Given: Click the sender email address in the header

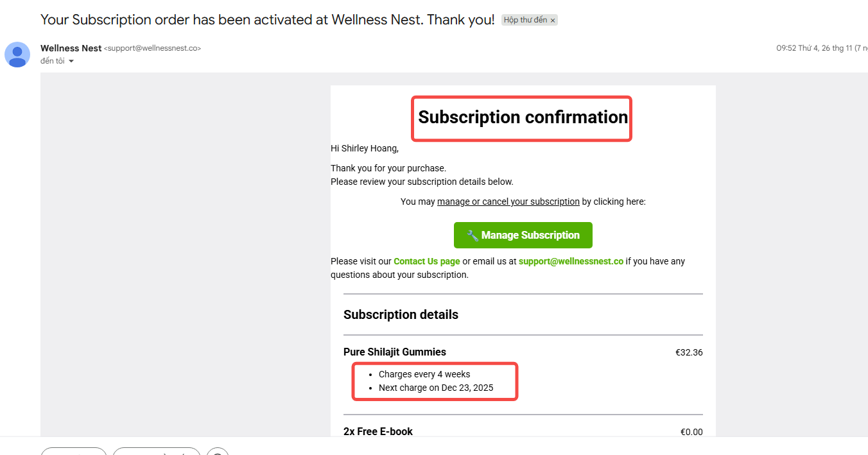Looking at the screenshot, I should pyautogui.click(x=152, y=48).
